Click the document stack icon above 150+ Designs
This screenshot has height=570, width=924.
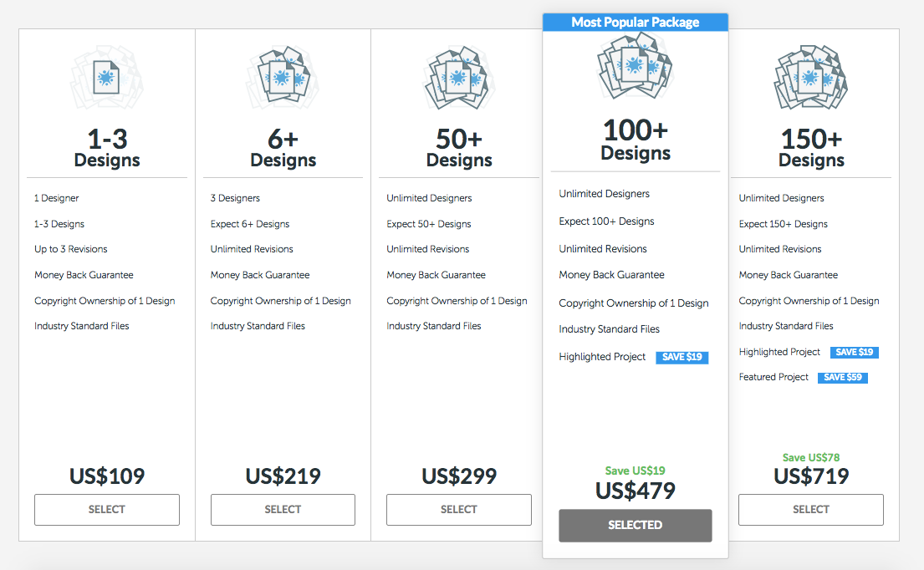pyautogui.click(x=811, y=78)
